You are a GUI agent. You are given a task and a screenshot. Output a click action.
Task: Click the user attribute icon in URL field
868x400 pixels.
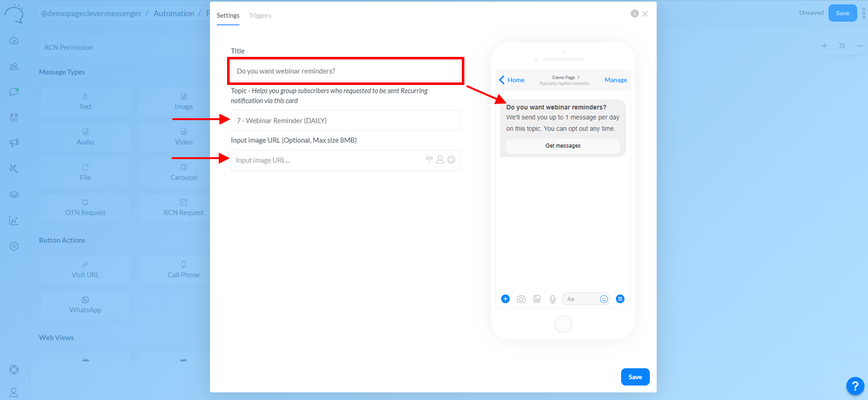(x=440, y=160)
